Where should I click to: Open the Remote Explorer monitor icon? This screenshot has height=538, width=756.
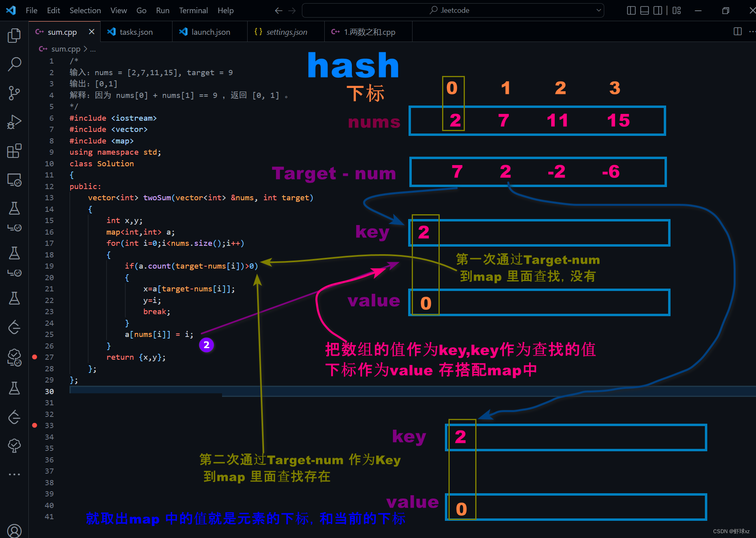click(x=14, y=180)
